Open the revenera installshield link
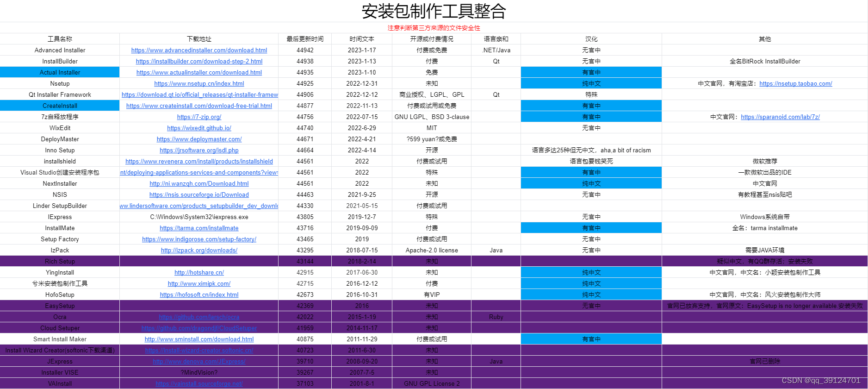 click(x=199, y=161)
